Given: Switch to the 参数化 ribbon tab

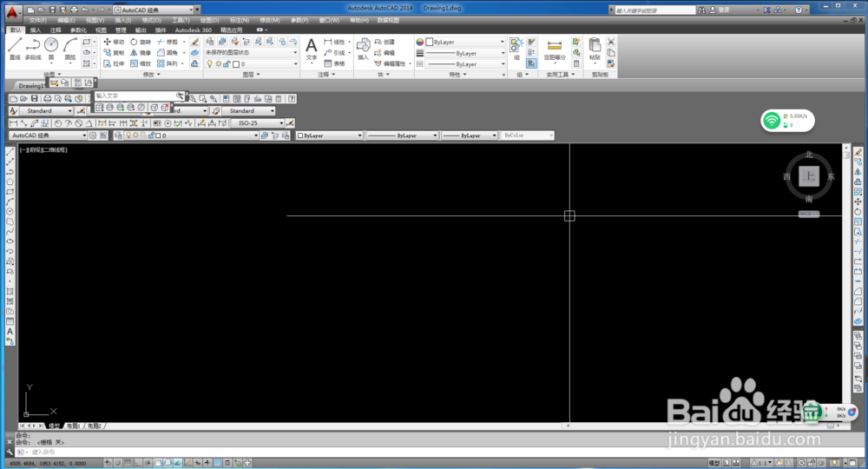Looking at the screenshot, I should (78, 30).
